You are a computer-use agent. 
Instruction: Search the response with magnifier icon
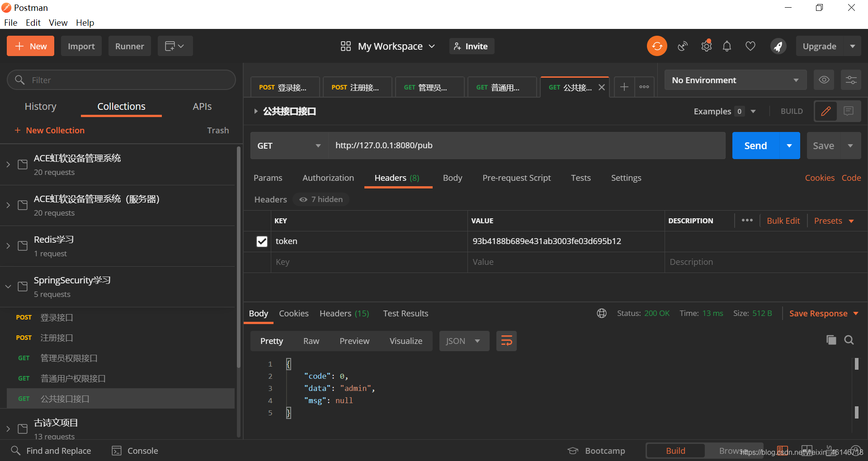pos(849,340)
